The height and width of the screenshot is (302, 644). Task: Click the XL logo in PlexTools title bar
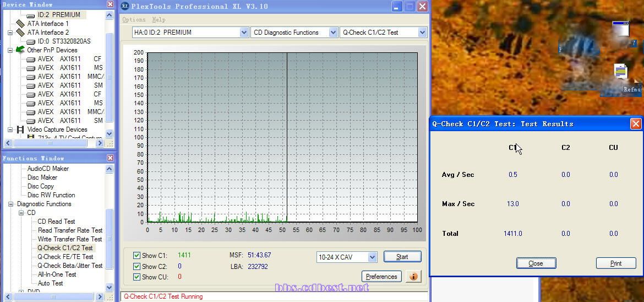click(x=125, y=6)
